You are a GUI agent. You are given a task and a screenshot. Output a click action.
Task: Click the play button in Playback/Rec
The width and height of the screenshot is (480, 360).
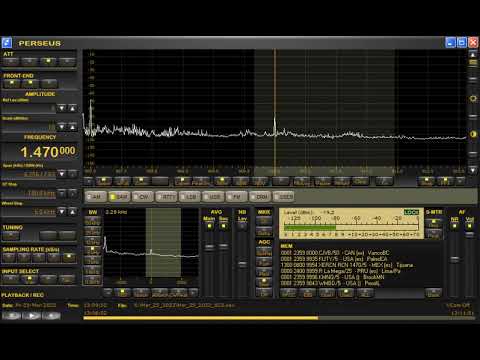31,315
